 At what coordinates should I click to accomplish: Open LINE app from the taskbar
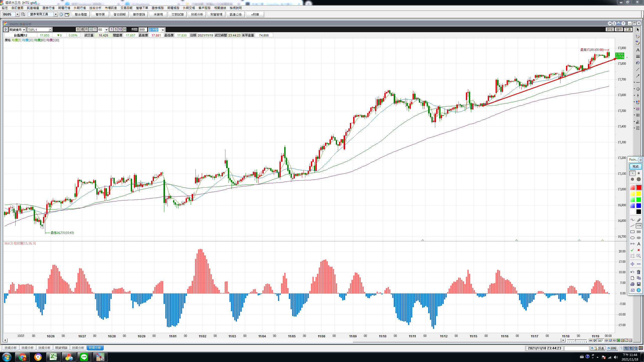click(x=84, y=357)
